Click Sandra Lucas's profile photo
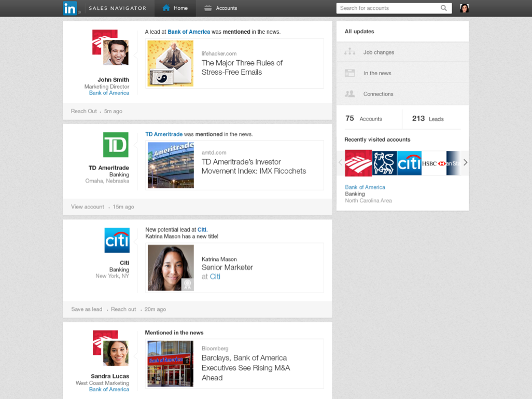The image size is (532, 399). tap(116, 353)
